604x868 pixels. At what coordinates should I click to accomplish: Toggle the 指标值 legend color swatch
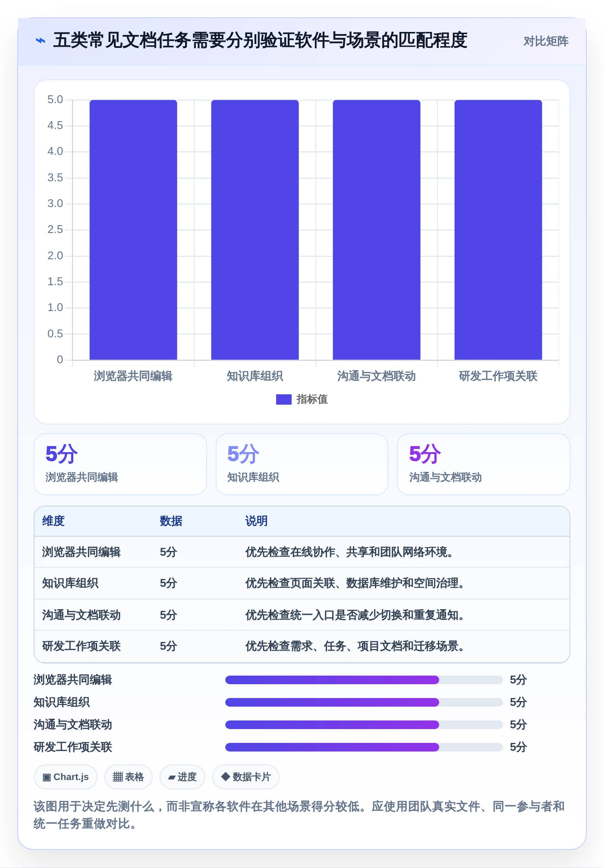[x=283, y=399]
